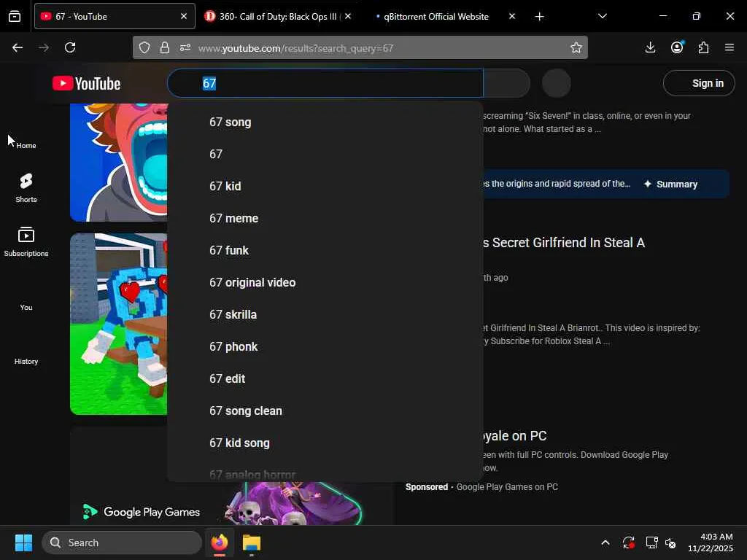Bookmark this page with the star
747x560 pixels.
[x=576, y=47]
